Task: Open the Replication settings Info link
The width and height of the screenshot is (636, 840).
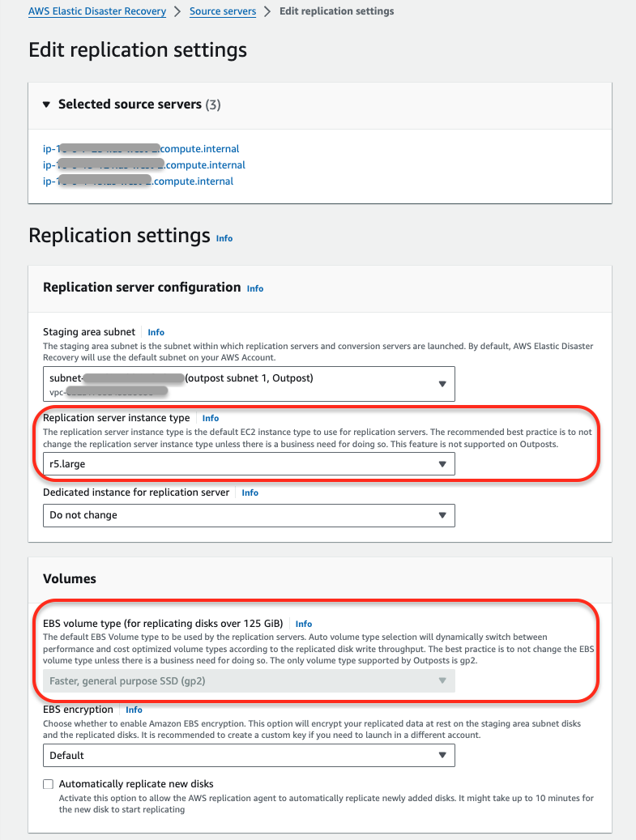Action: coord(224,238)
